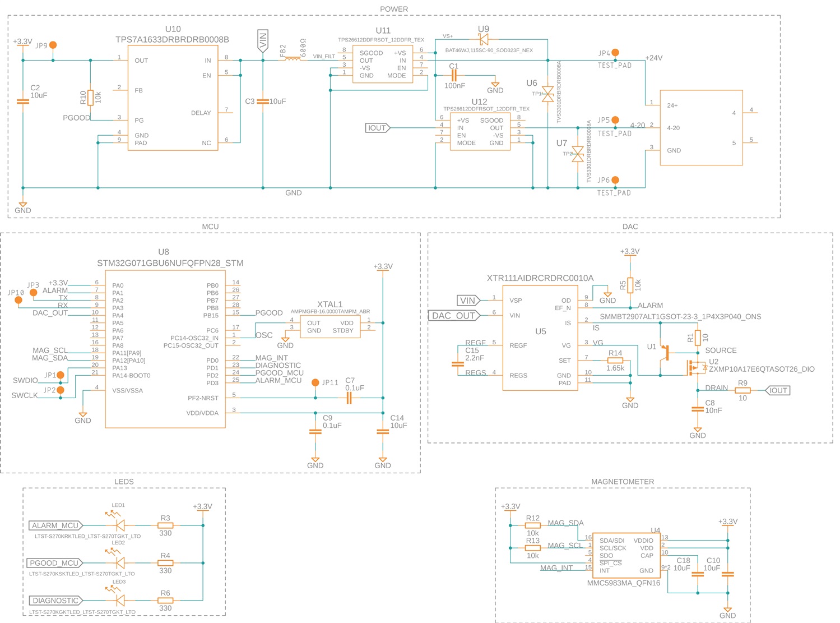The image size is (840, 623).
Task: Click the LED2 diode symbol
Action: pyautogui.click(x=119, y=562)
